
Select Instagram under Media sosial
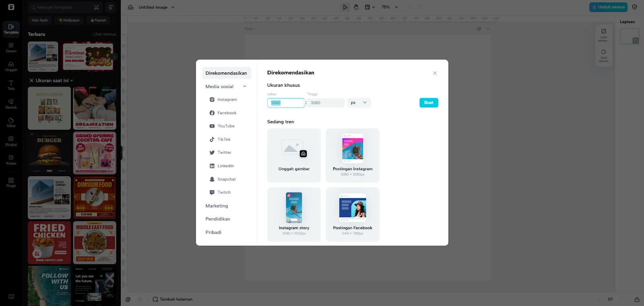[227, 100]
